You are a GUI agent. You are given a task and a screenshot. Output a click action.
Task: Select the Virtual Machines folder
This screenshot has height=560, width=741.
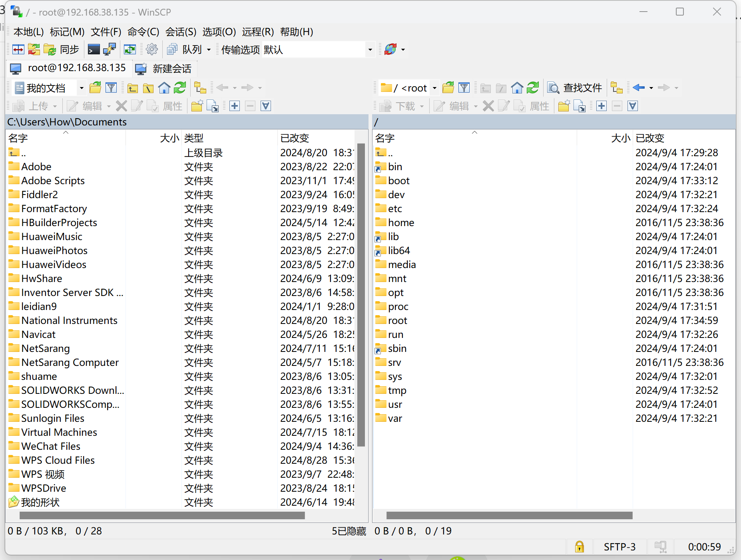(59, 432)
